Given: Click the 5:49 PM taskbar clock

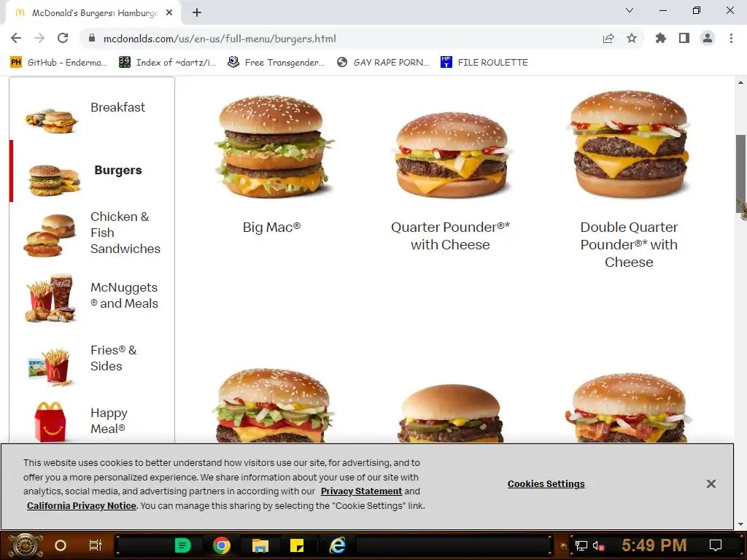Looking at the screenshot, I should 654,545.
